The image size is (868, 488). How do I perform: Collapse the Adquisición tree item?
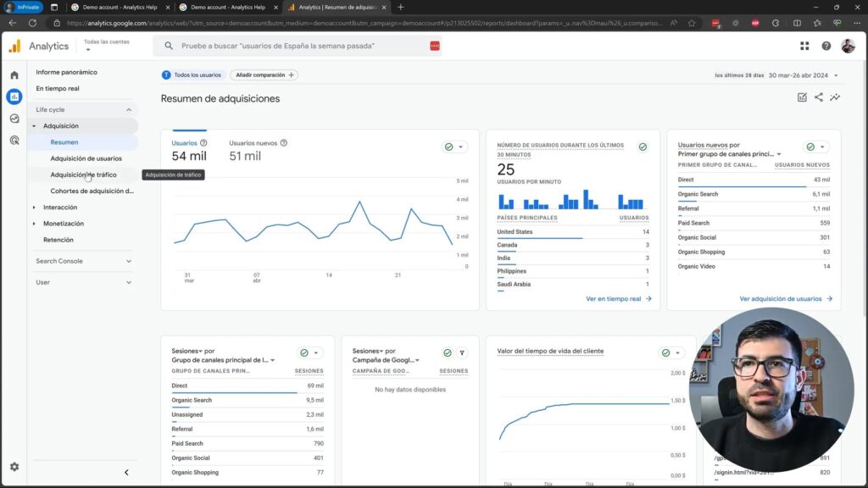coord(34,126)
